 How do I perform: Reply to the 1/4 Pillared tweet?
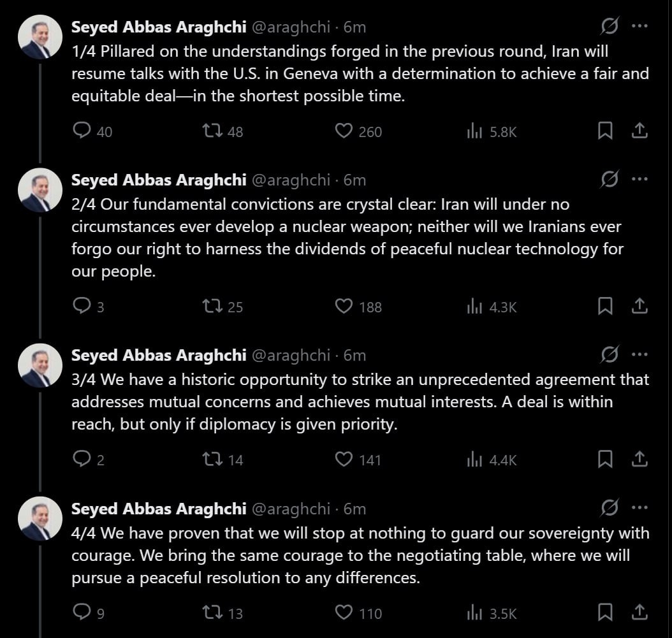pyautogui.click(x=82, y=131)
